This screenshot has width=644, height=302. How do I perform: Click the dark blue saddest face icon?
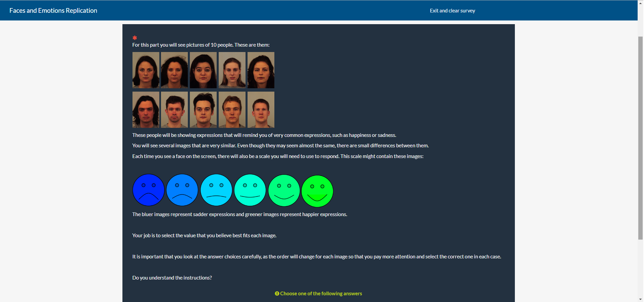pyautogui.click(x=148, y=190)
